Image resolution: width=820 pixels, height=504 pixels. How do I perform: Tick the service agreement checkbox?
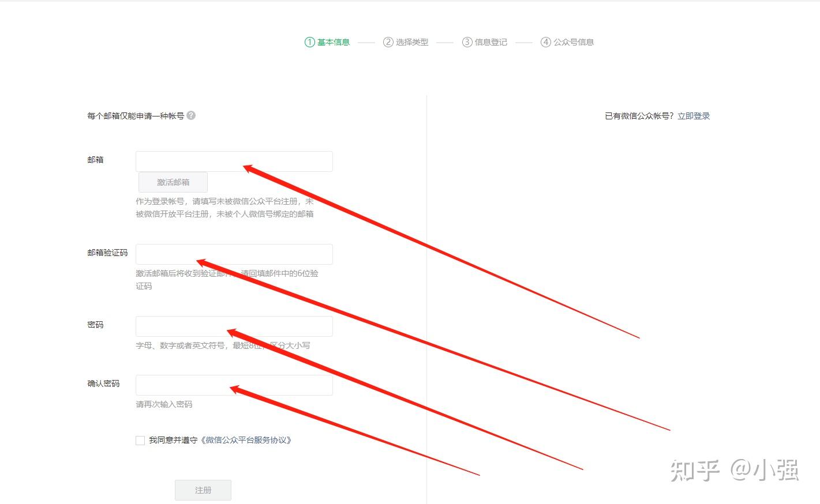140,441
